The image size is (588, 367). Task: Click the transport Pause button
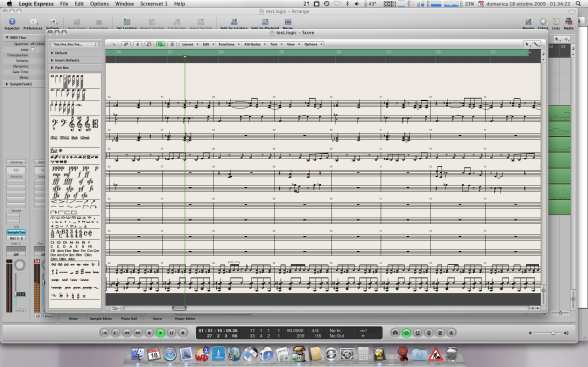tap(171, 333)
